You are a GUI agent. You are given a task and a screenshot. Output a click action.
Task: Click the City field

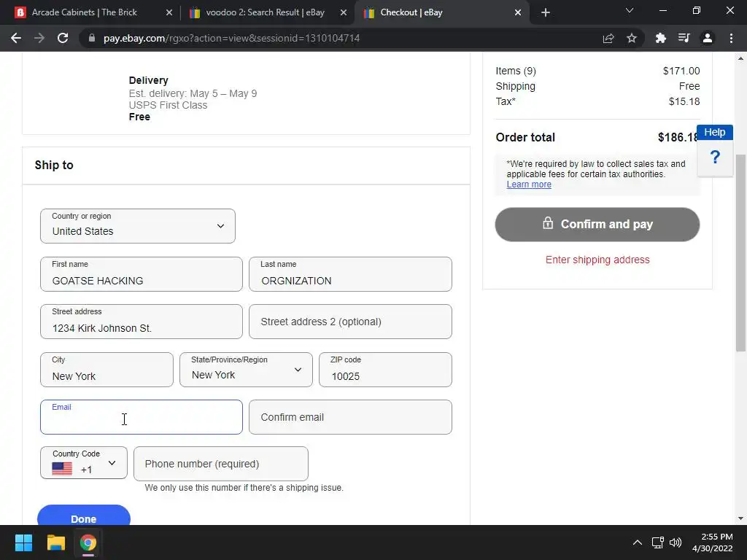pos(107,370)
